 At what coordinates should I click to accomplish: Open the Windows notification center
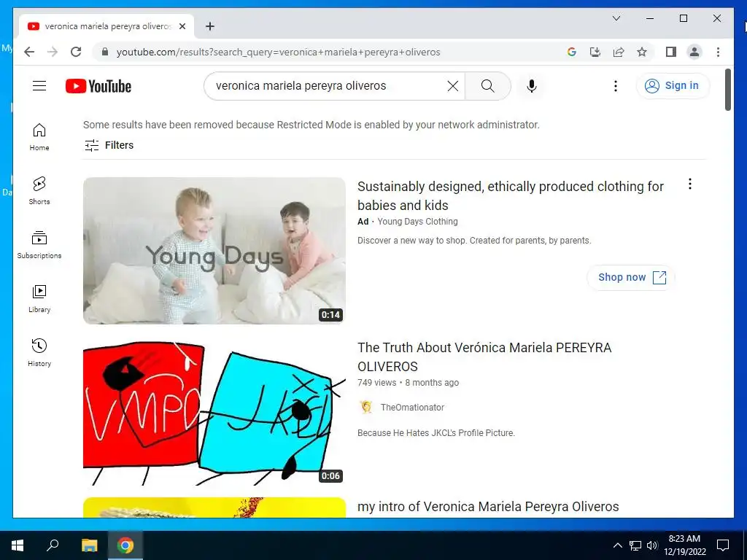pyautogui.click(x=723, y=545)
